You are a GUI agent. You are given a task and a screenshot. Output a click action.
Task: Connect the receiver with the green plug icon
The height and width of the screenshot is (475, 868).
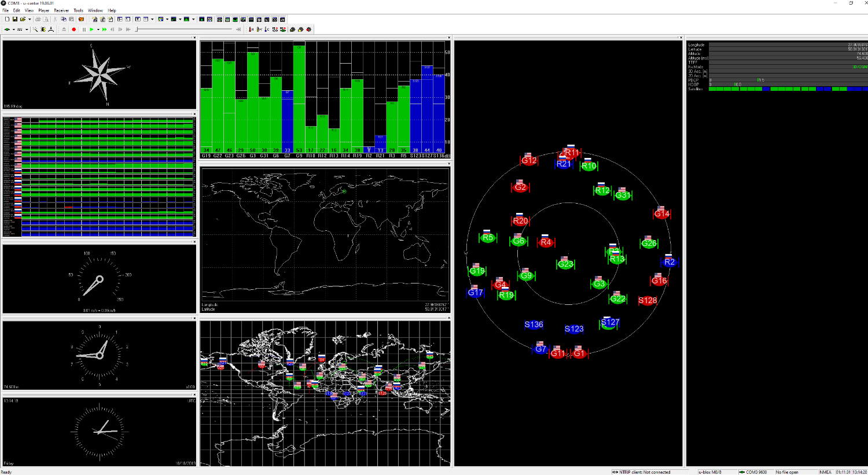[7, 30]
